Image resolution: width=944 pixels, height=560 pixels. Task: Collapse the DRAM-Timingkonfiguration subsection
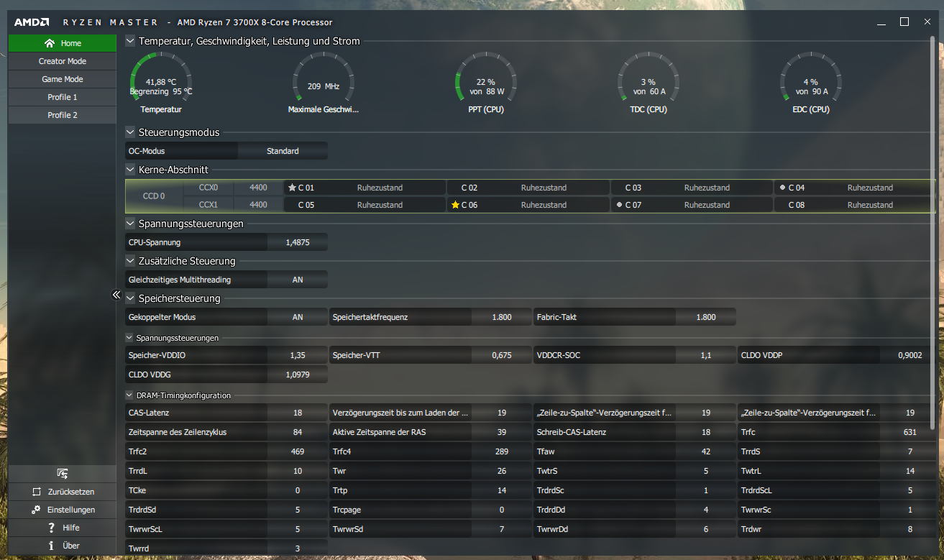(129, 395)
